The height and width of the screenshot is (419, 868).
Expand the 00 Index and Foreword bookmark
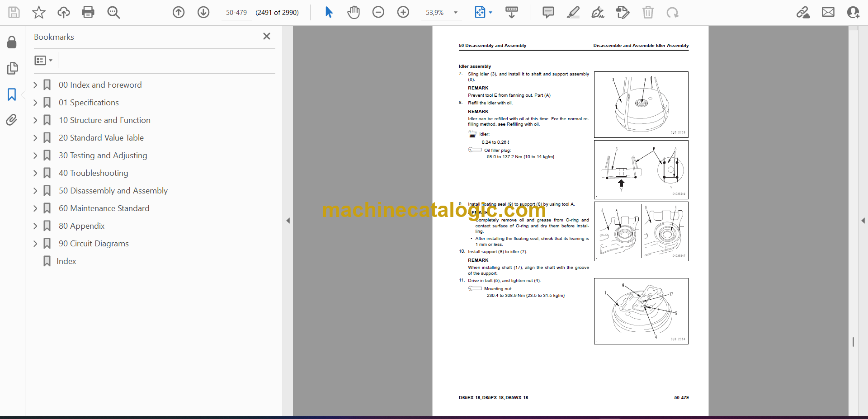[35, 85]
